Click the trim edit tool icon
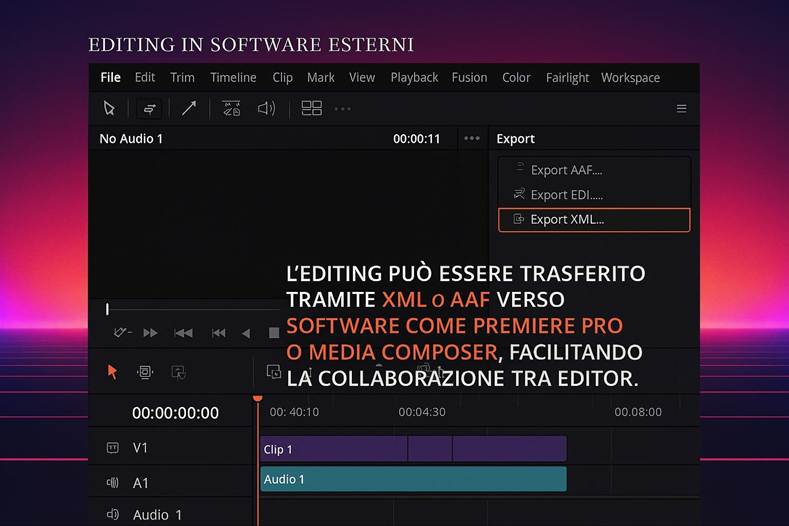 click(149, 108)
